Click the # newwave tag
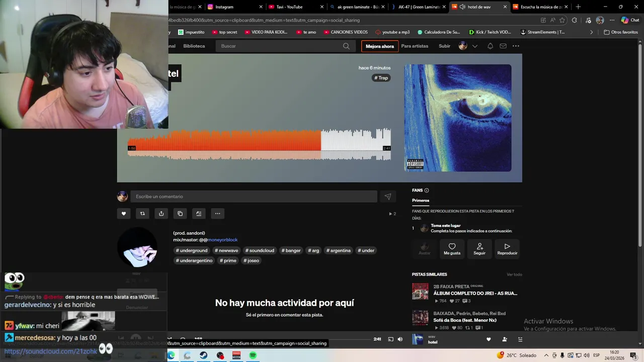The width and height of the screenshot is (644, 362). coord(226,250)
